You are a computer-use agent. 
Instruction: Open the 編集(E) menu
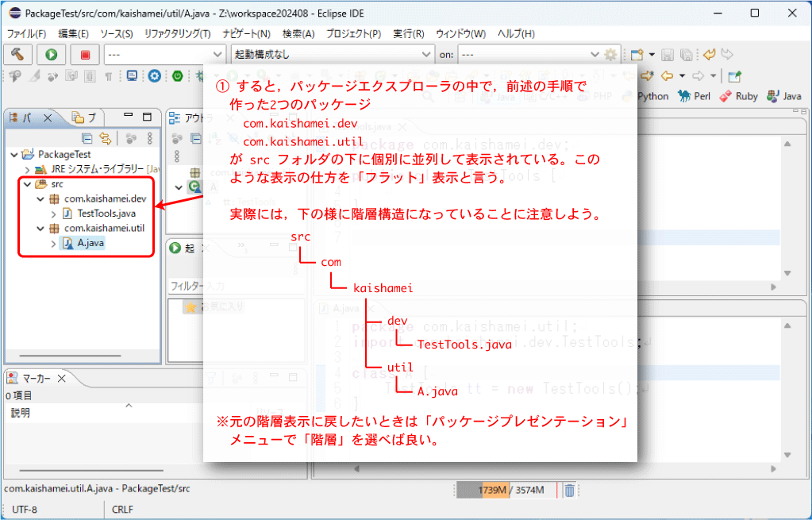[74, 33]
